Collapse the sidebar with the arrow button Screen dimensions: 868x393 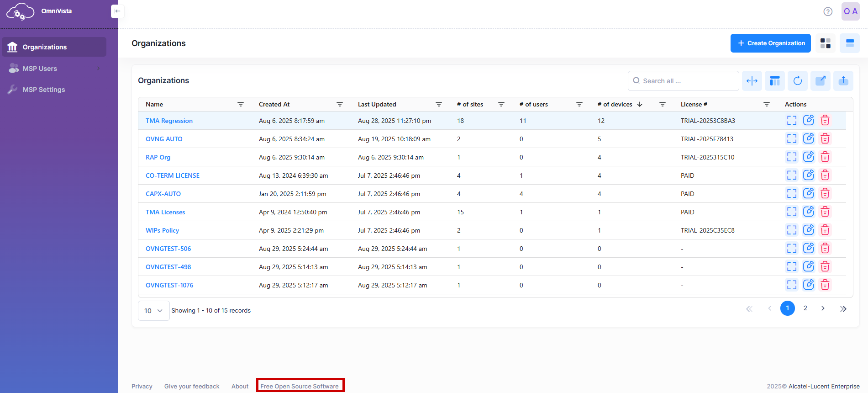point(117,11)
